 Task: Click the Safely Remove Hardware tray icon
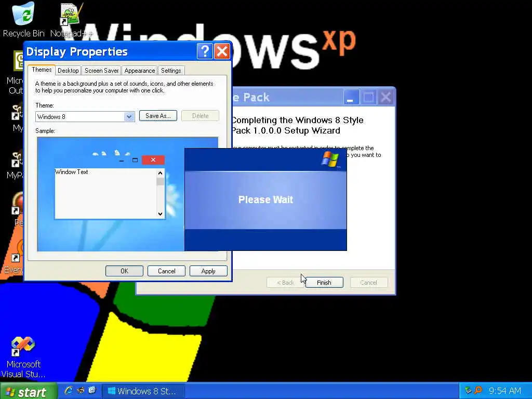tap(468, 391)
